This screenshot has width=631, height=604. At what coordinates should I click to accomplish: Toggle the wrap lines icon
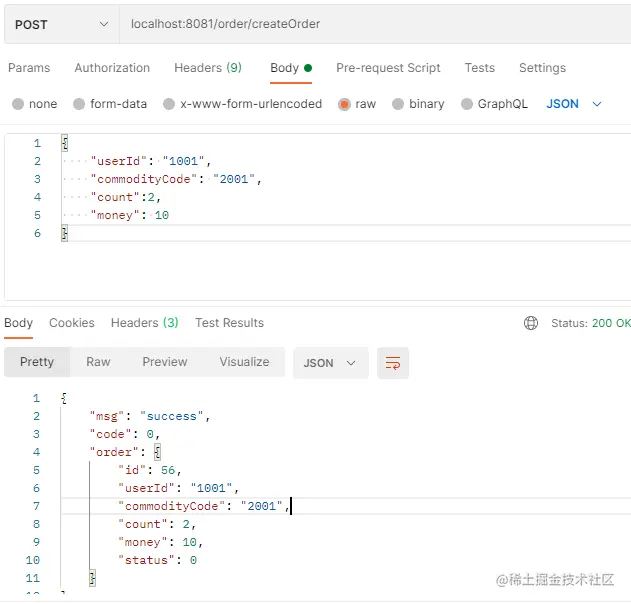point(393,363)
